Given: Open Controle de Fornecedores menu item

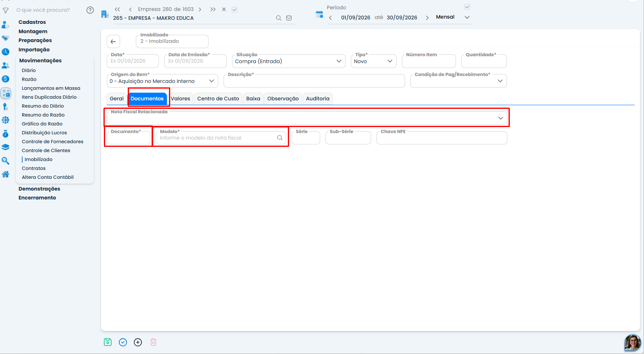Looking at the screenshot, I should point(53,142).
